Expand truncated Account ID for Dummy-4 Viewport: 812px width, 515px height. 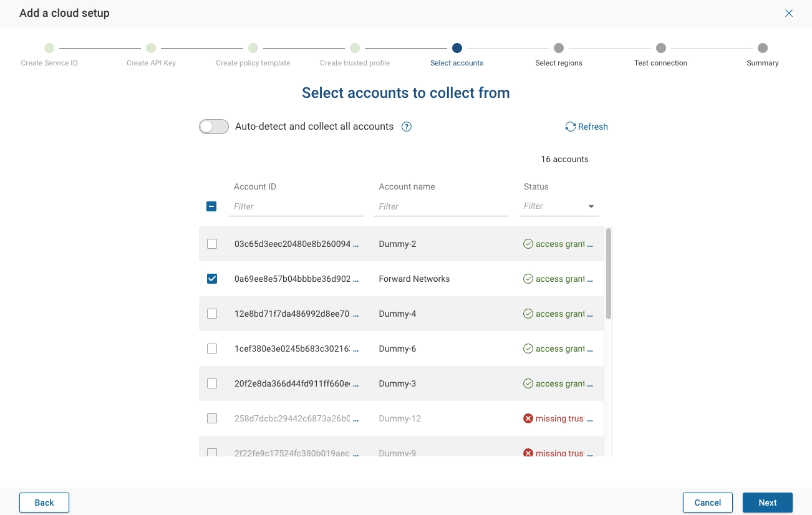(x=356, y=314)
